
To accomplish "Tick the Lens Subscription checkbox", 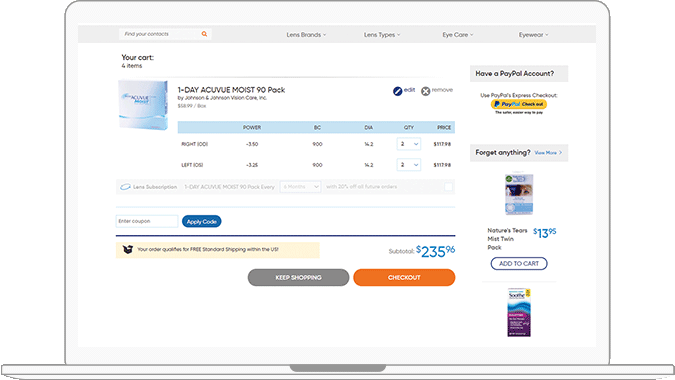I will 448,187.
